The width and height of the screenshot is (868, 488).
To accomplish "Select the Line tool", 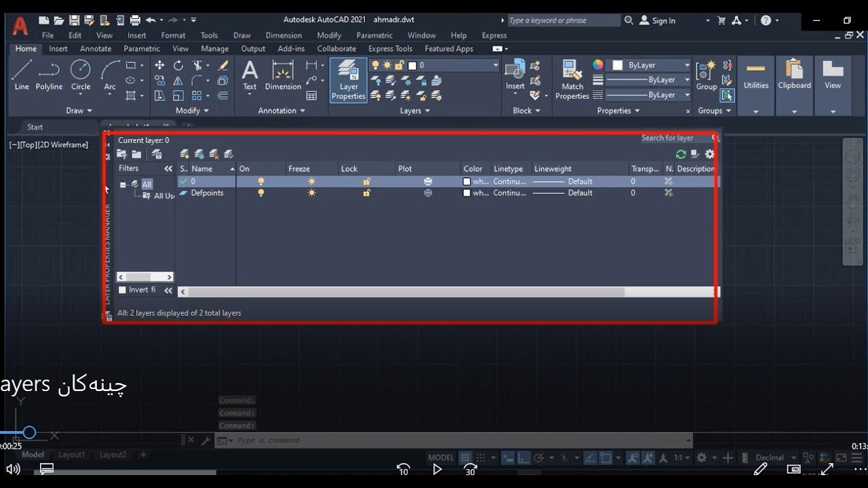I will (x=22, y=75).
